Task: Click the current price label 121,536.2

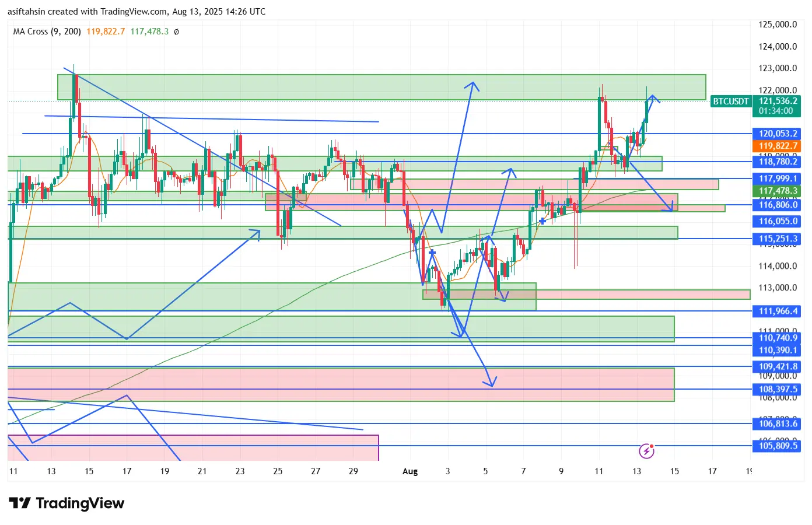Action: tap(778, 101)
